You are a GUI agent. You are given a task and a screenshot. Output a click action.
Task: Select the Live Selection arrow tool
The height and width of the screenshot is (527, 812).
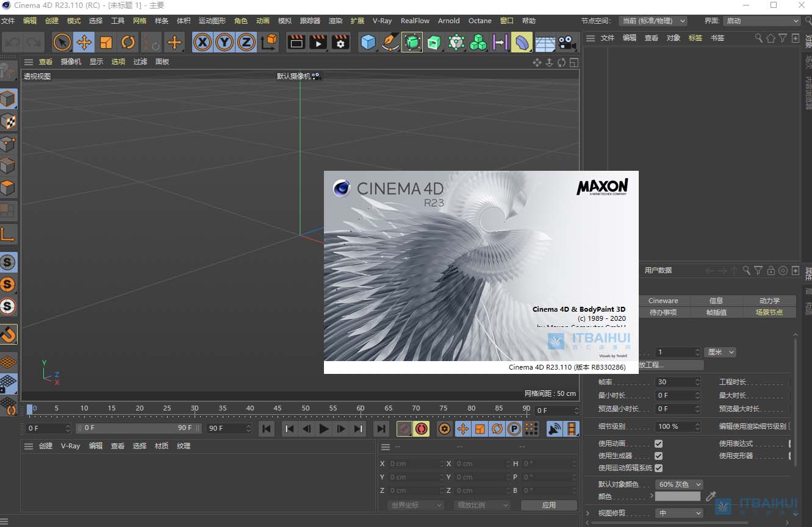[x=62, y=43]
